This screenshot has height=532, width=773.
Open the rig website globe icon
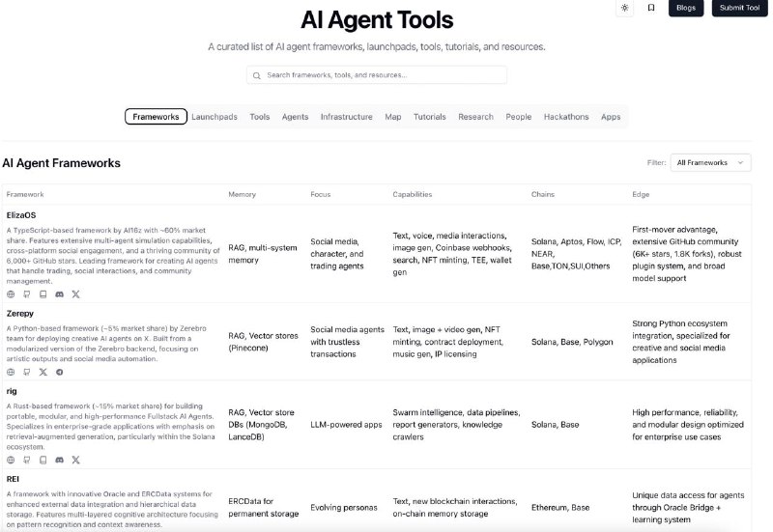click(x=11, y=460)
